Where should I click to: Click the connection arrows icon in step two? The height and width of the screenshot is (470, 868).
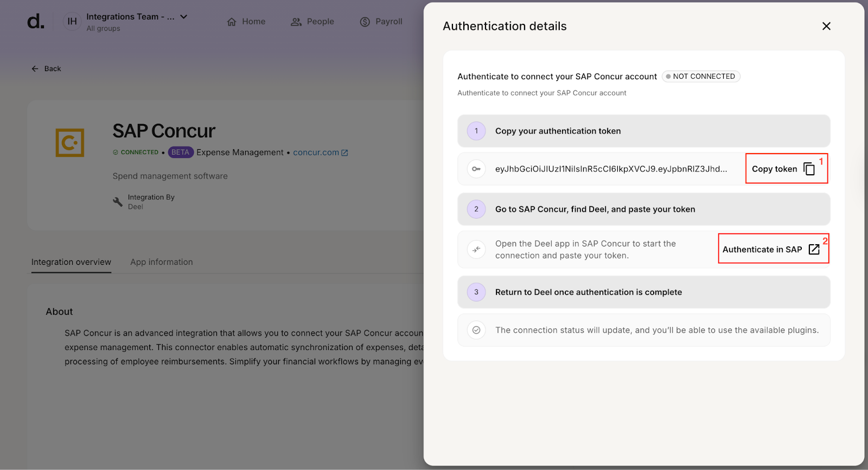click(x=476, y=250)
